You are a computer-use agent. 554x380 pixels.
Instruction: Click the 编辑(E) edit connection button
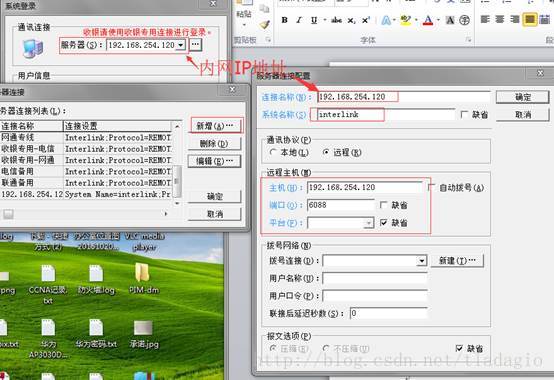click(214, 161)
